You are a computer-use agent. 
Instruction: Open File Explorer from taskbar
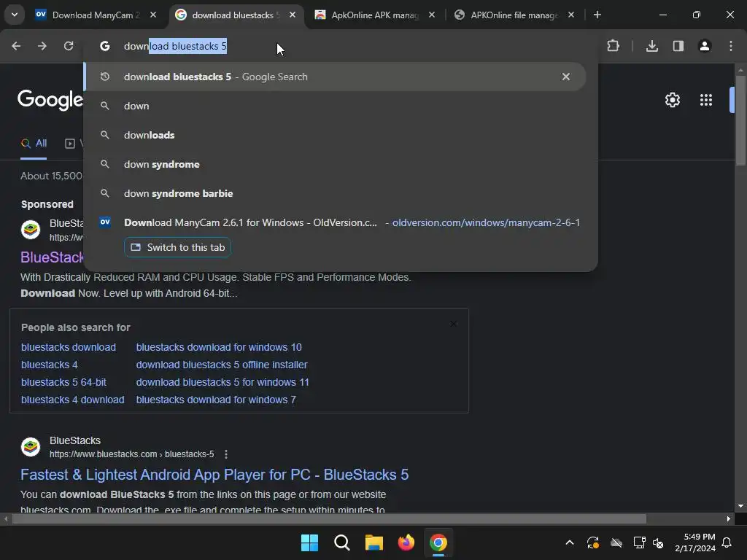(374, 542)
